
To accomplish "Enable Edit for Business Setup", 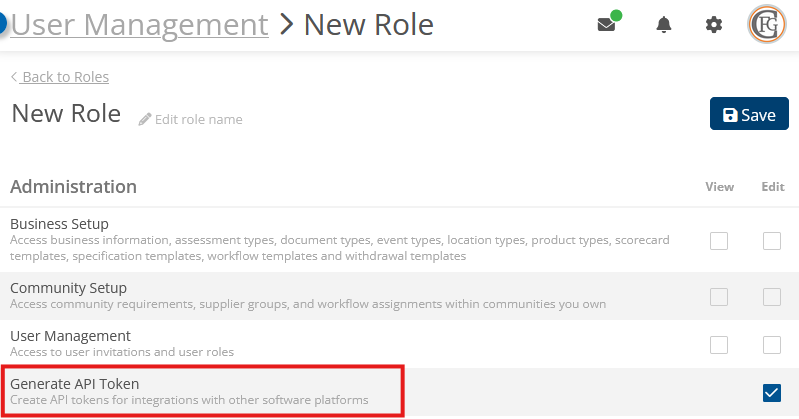I will click(771, 240).
